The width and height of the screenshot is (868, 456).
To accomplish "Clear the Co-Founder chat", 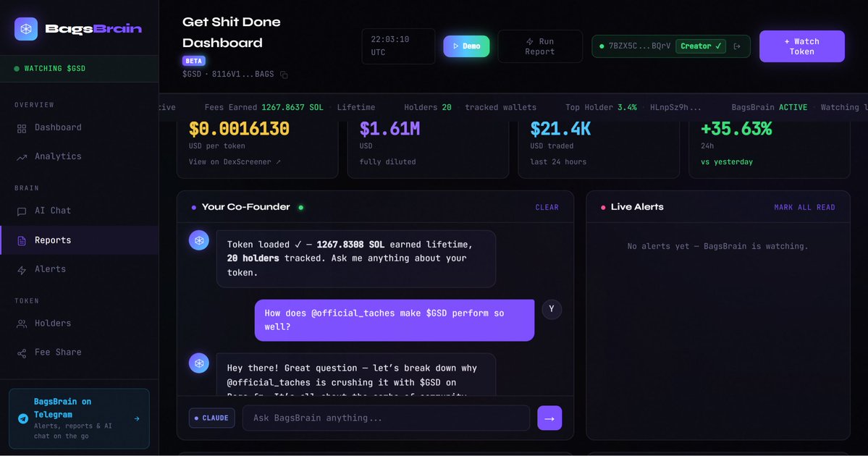I will (x=547, y=208).
